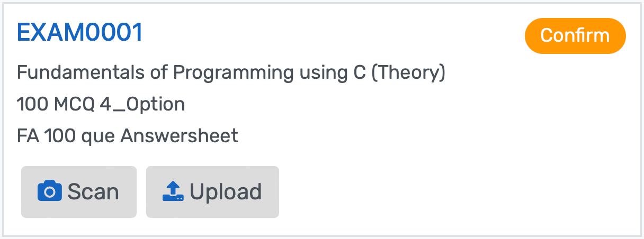Open the EXAM0001 exam link
Viewport: 644px width, 239px height.
click(80, 33)
